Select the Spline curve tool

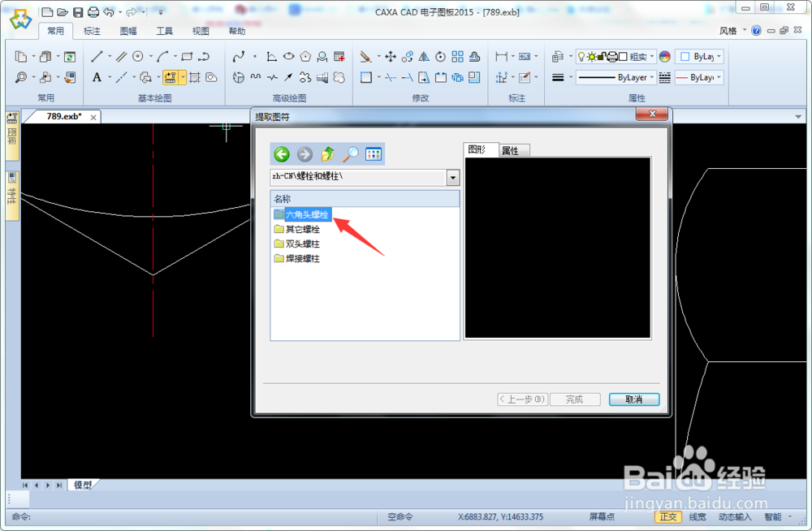pyautogui.click(x=238, y=57)
